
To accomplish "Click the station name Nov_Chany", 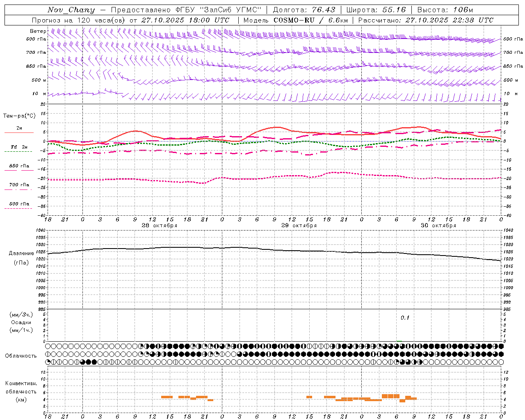I will (71, 10).
